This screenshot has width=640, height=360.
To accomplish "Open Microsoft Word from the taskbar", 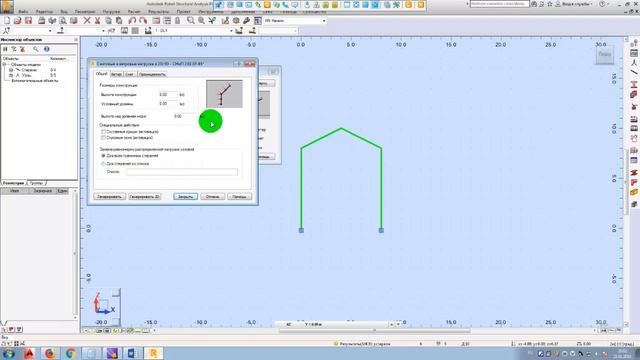I will pos(132,353).
